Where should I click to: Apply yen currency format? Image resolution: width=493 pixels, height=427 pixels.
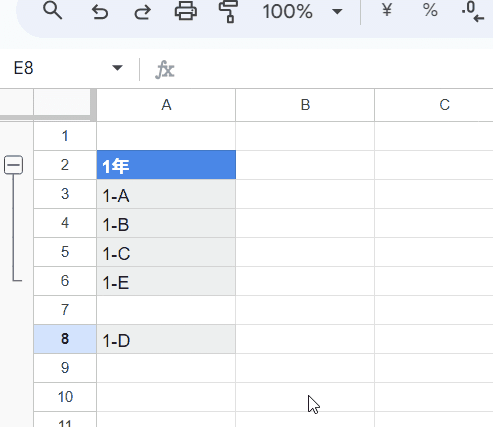tap(387, 10)
